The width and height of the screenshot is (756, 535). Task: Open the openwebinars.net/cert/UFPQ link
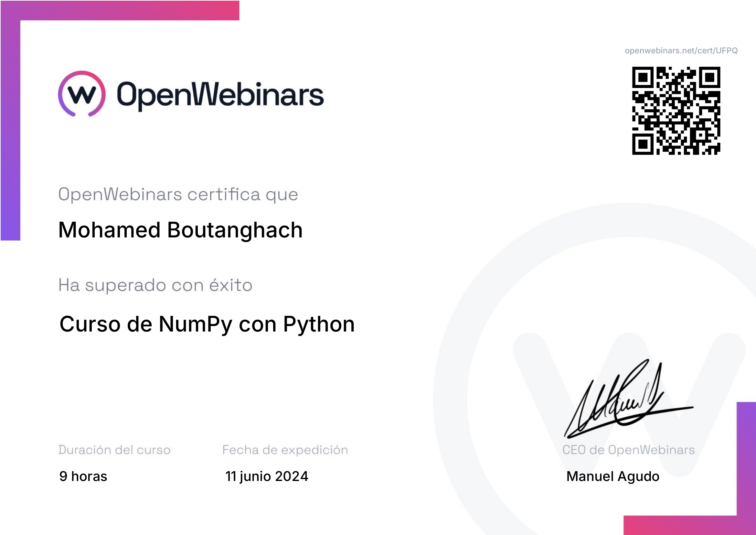coord(681,51)
